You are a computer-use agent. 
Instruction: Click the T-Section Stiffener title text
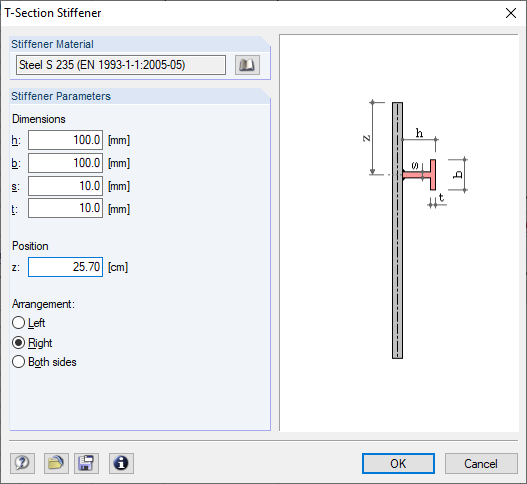tap(53, 13)
